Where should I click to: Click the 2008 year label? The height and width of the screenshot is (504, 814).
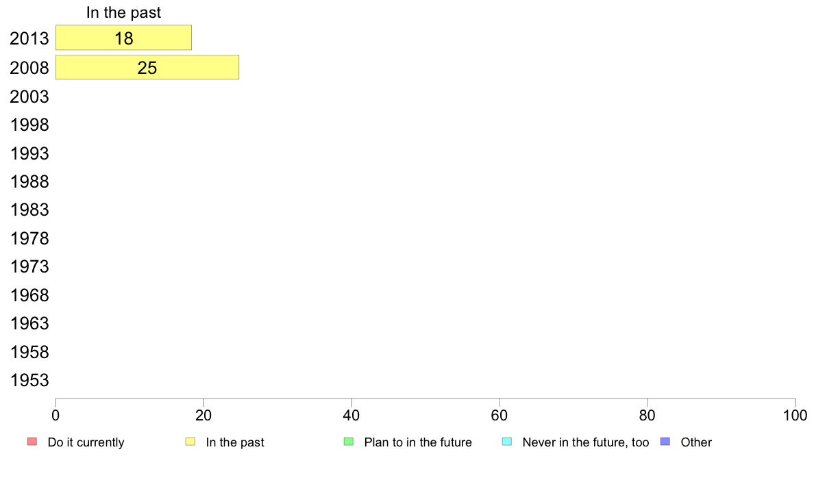click(29, 68)
